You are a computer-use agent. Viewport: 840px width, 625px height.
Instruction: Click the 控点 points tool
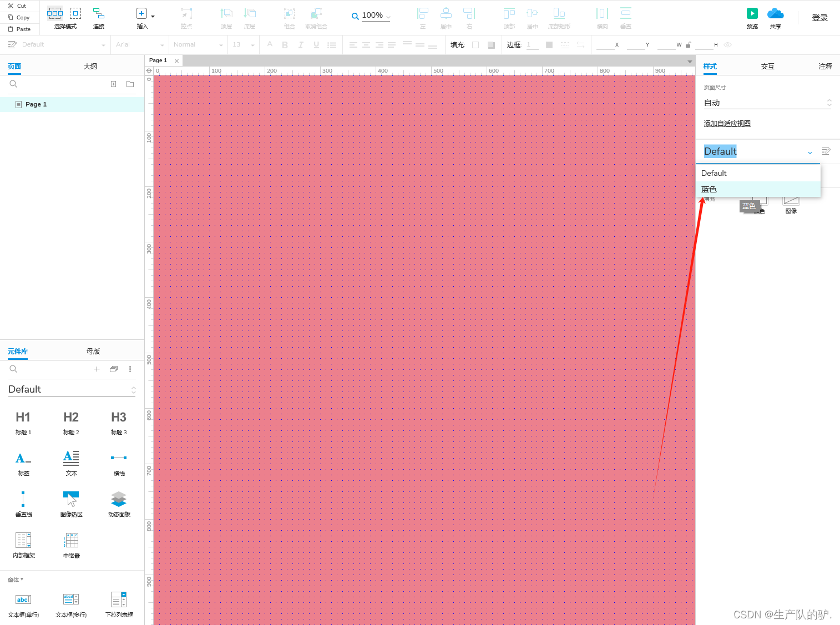[186, 18]
